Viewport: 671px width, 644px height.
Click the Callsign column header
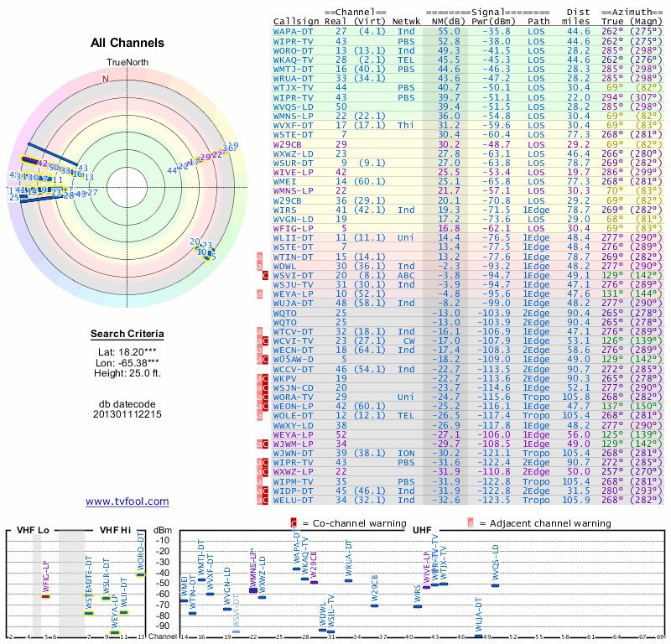point(296,22)
